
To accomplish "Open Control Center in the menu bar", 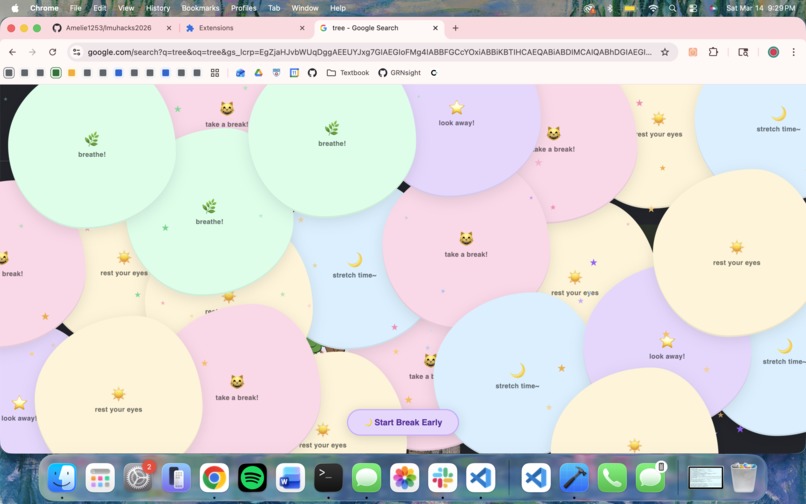I will pos(693,8).
